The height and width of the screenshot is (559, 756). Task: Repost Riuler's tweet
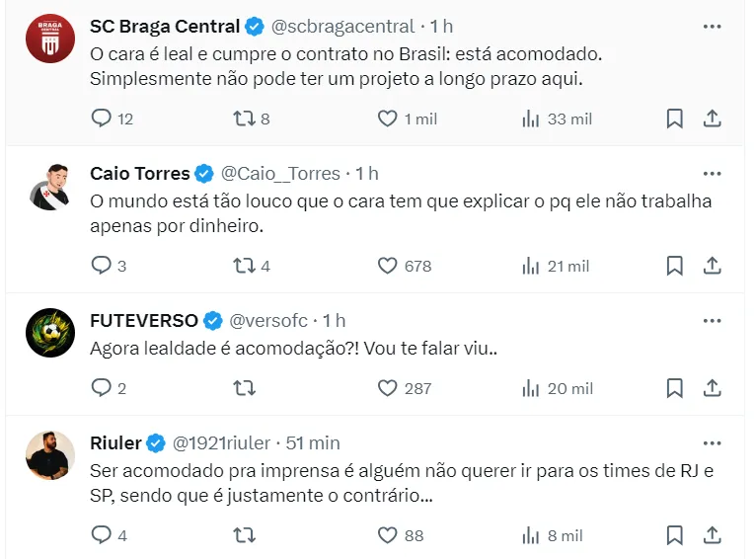[x=243, y=535]
